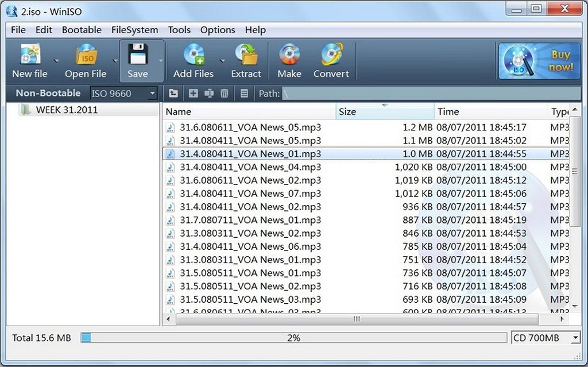Click the 08/07/2011 18:45:19 time cell
588x367 pixels.
pyautogui.click(x=482, y=220)
